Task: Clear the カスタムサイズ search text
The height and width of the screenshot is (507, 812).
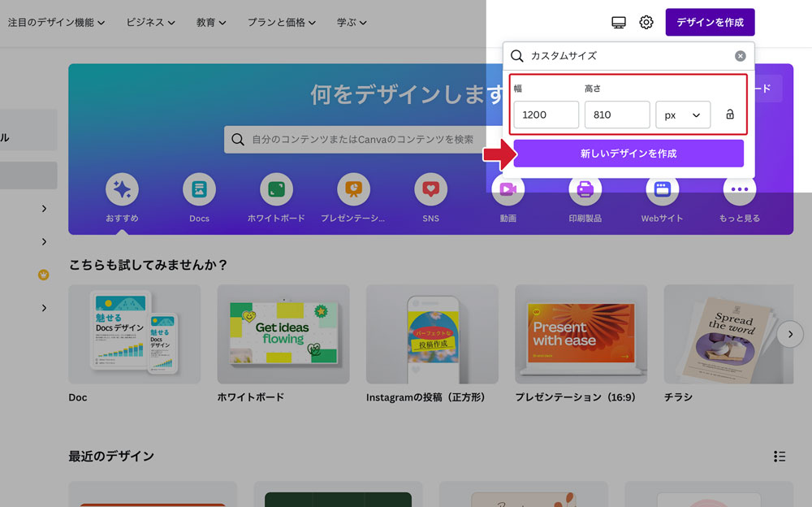Action: 741,56
